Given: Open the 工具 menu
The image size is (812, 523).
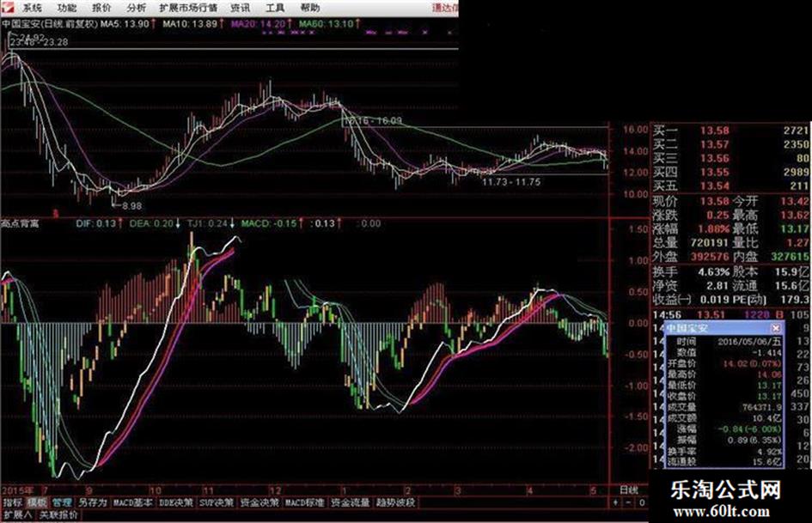Looking at the screenshot, I should click(x=274, y=8).
